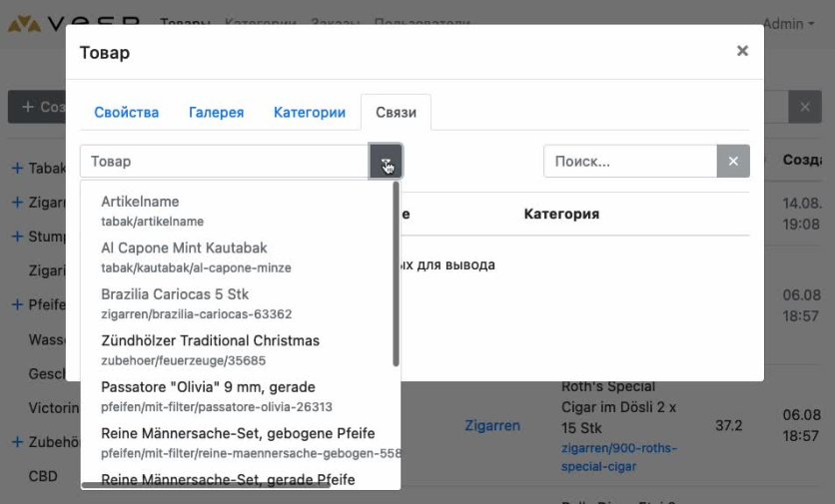
Task: Select CBD category in sidebar
Action: 43,476
